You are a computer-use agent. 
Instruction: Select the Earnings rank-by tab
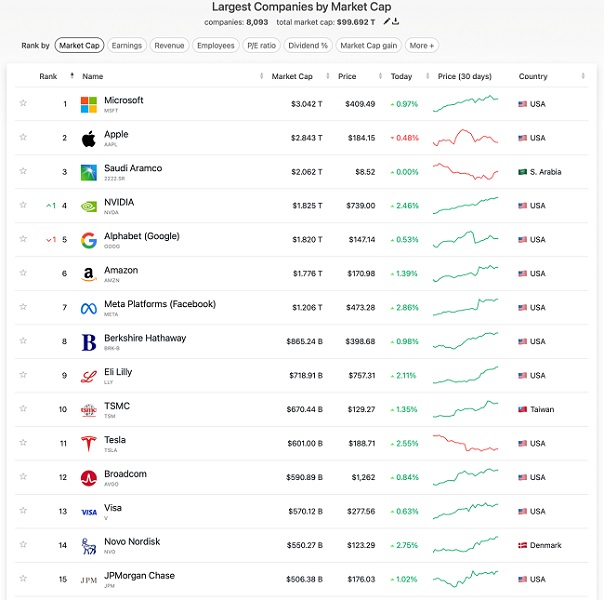pos(126,45)
